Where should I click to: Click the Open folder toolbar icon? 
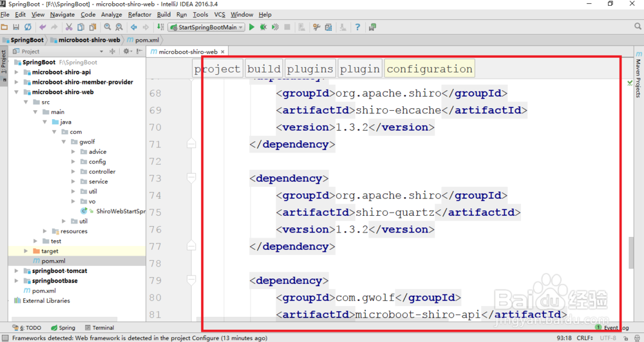click(5, 27)
